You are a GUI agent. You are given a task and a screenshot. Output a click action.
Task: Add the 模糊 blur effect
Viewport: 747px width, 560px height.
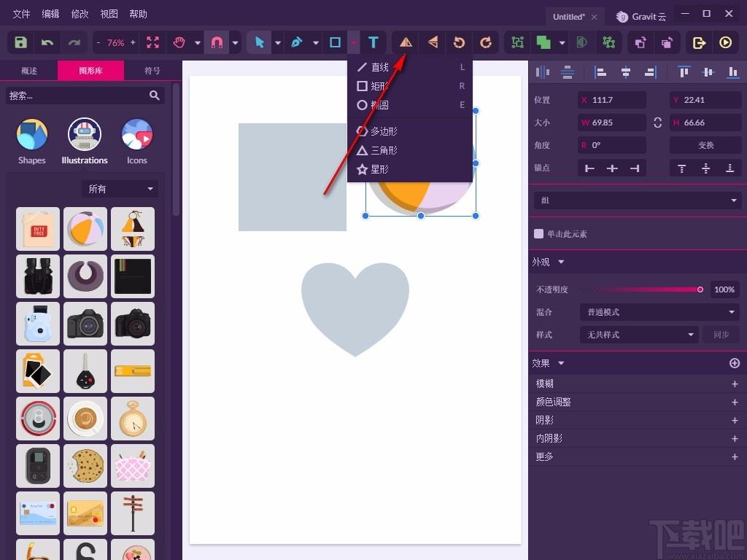[x=735, y=384]
